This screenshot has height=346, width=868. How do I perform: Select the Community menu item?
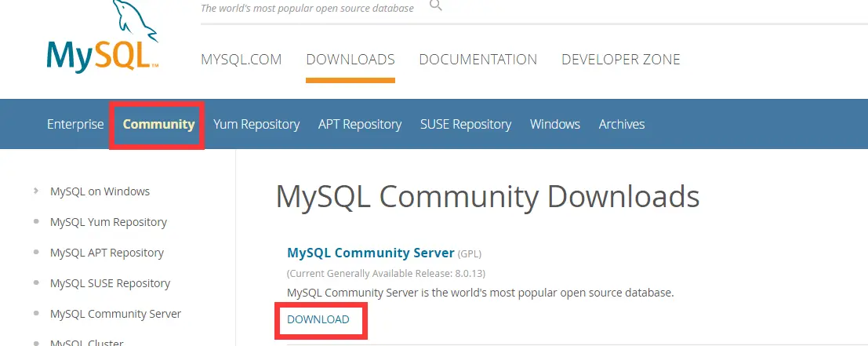(x=158, y=124)
